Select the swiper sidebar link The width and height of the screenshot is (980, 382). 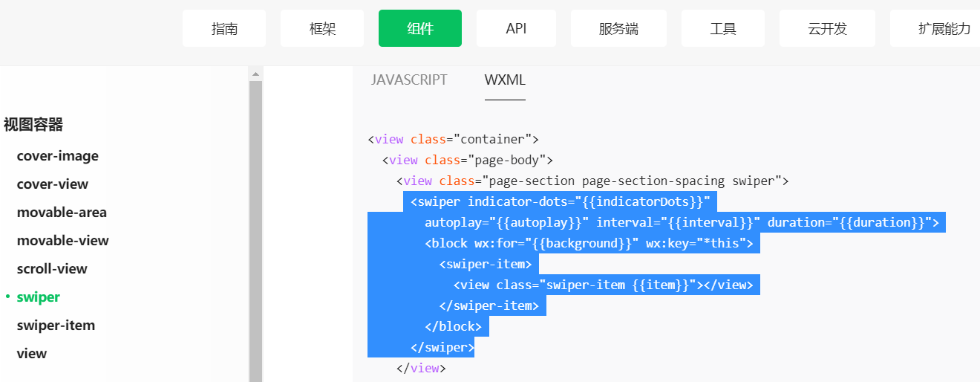point(39,297)
